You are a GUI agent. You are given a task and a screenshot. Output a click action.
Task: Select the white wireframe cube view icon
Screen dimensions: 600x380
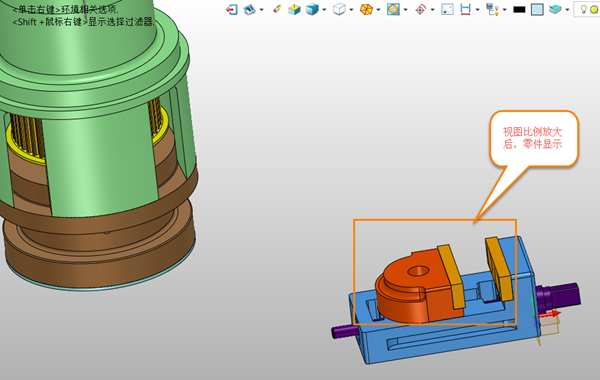[x=339, y=9]
